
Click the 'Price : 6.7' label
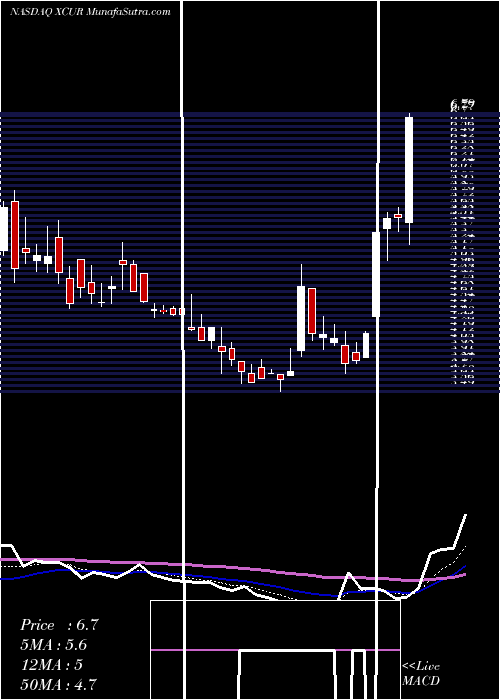coord(59,625)
